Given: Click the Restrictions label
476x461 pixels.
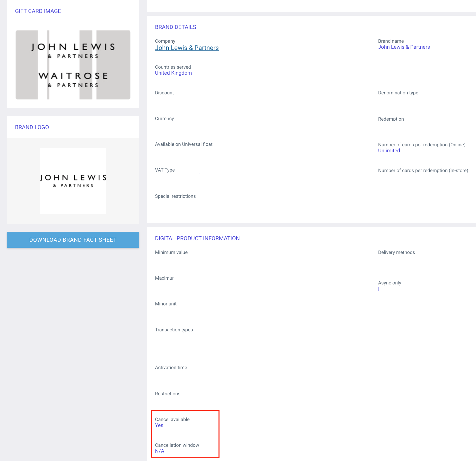Looking at the screenshot, I should 167,394.
